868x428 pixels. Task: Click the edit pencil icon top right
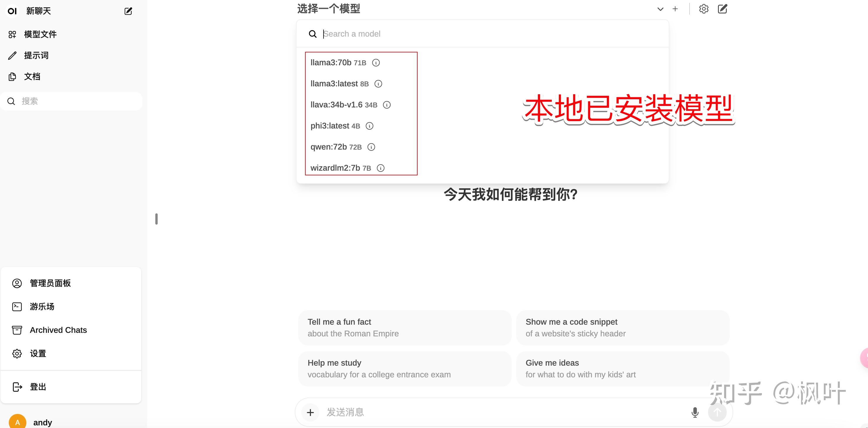point(722,9)
